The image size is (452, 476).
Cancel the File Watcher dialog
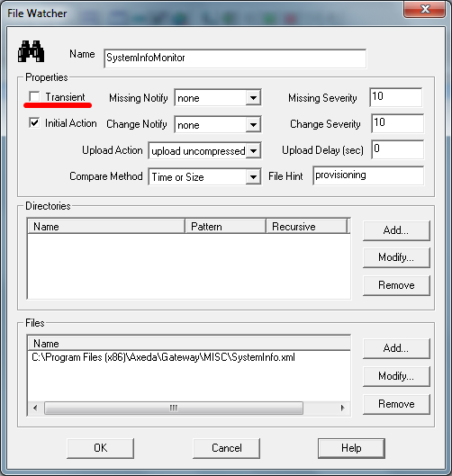pyautogui.click(x=227, y=448)
